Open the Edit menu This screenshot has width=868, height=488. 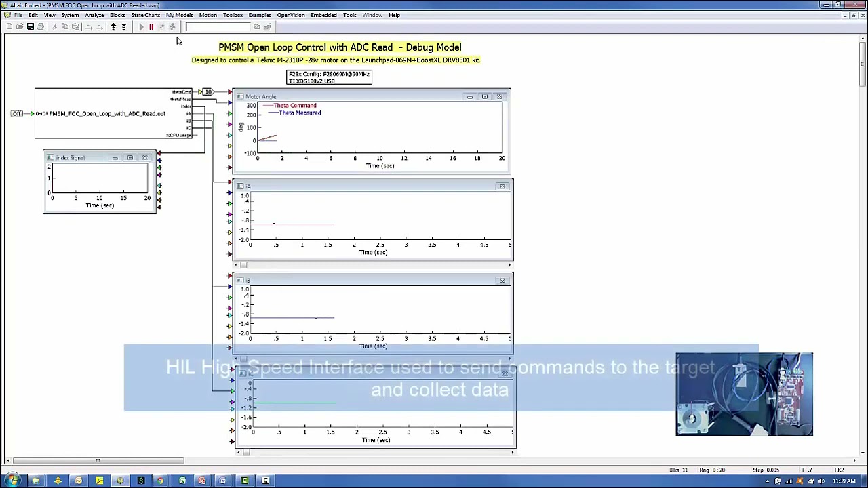click(33, 15)
